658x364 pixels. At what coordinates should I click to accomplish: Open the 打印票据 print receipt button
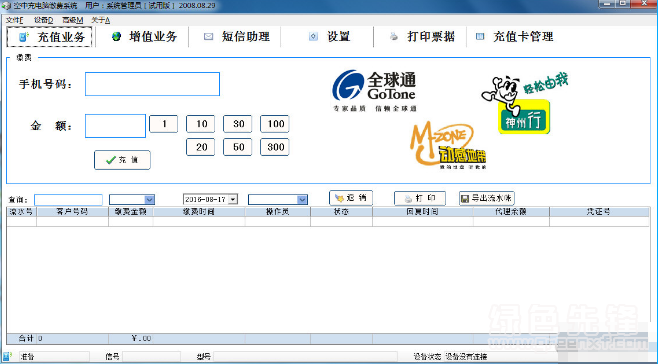tap(422, 37)
